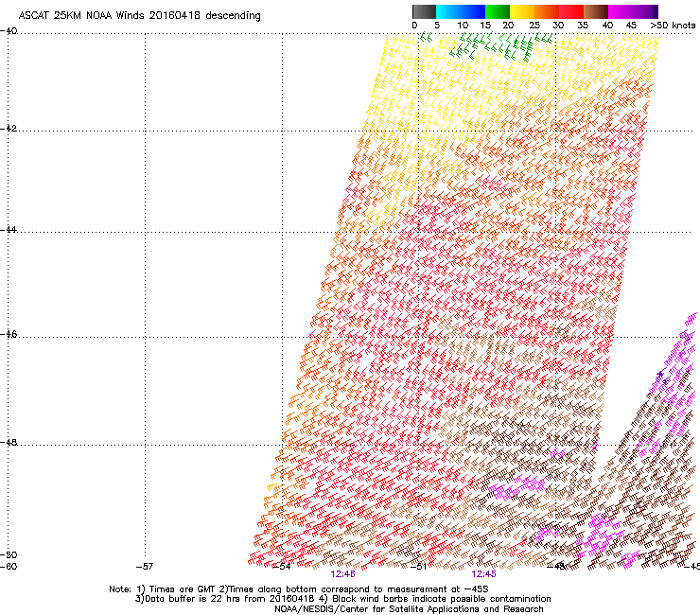700x615 pixels.
Task: Click the magenta-purple 40-50 knots legend segment
Action: [x=633, y=11]
